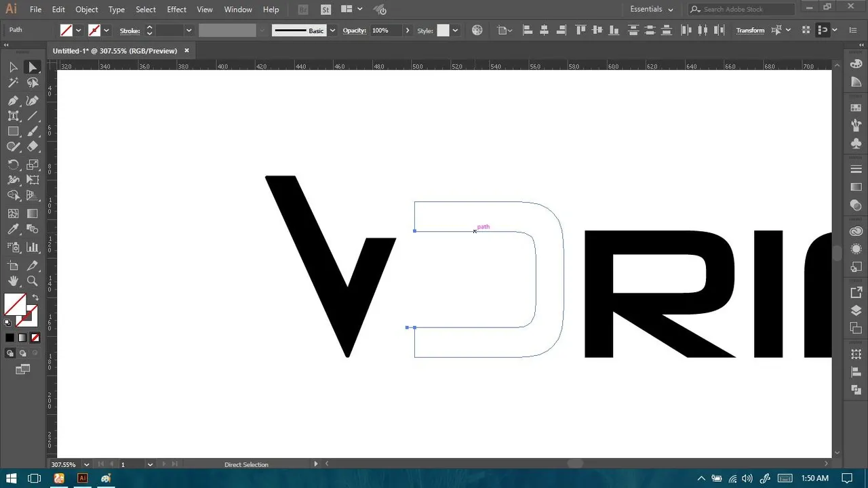Screen dimensions: 868x488
Task: Select the Magic Wand tool
Action: point(13,83)
